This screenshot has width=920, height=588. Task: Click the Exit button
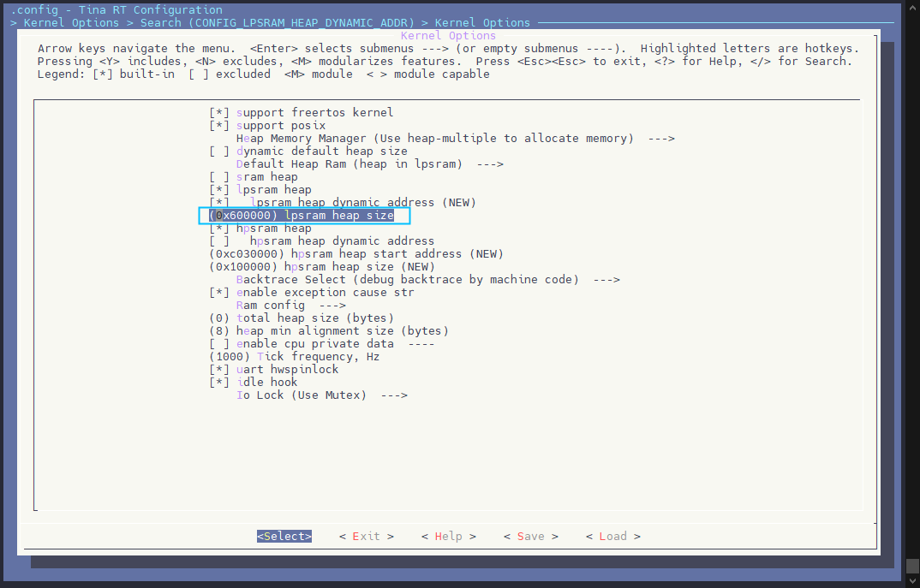[366, 537]
